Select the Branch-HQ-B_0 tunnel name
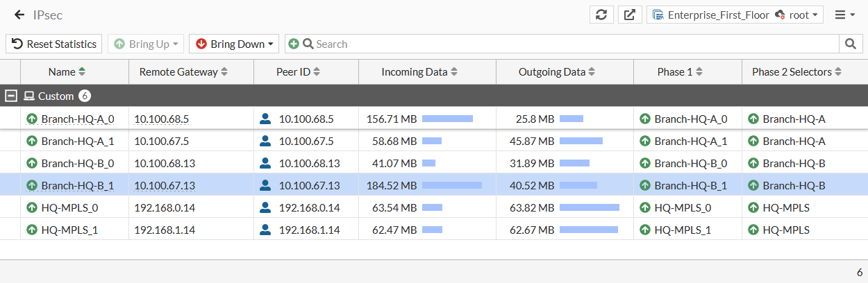The height and width of the screenshot is (283, 868). pyautogui.click(x=78, y=163)
